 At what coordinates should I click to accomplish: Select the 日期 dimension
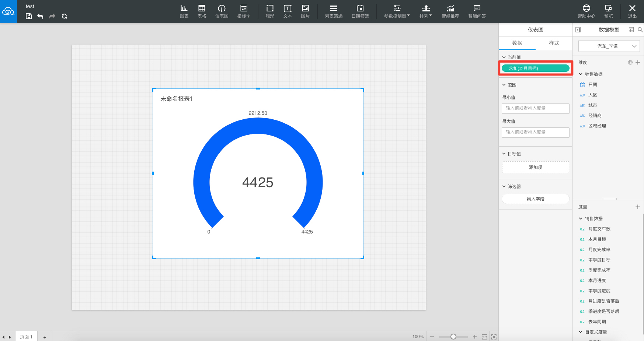tap(593, 85)
